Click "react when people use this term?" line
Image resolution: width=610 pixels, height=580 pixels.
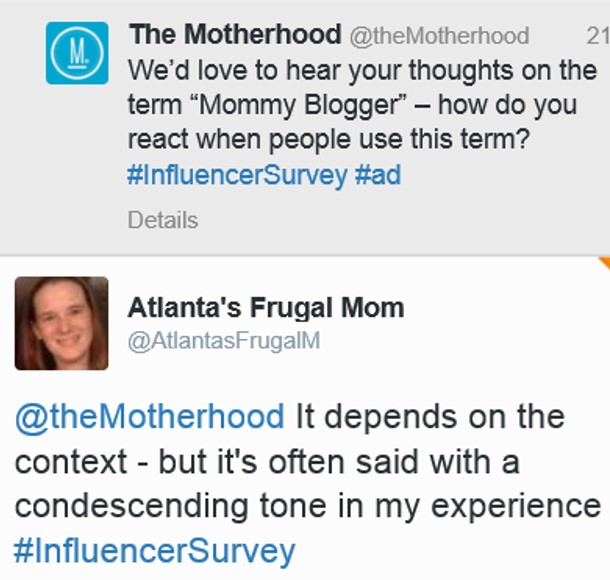328,140
